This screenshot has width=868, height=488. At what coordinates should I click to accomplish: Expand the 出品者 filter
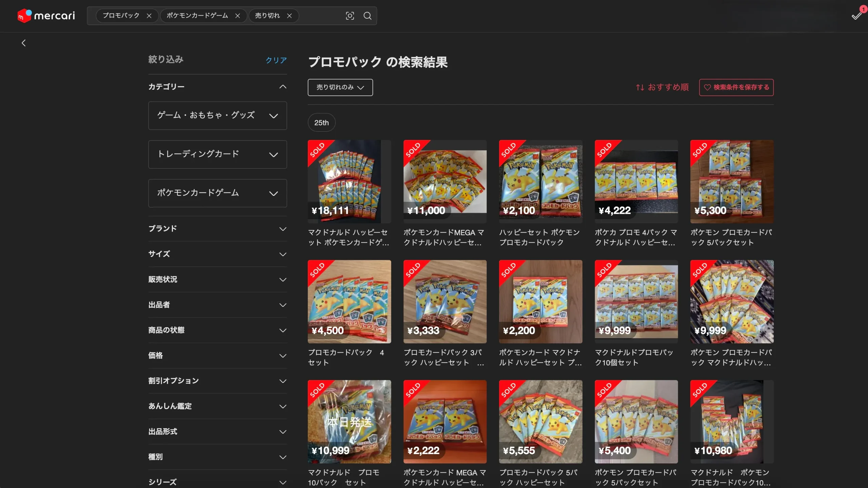[x=218, y=305]
